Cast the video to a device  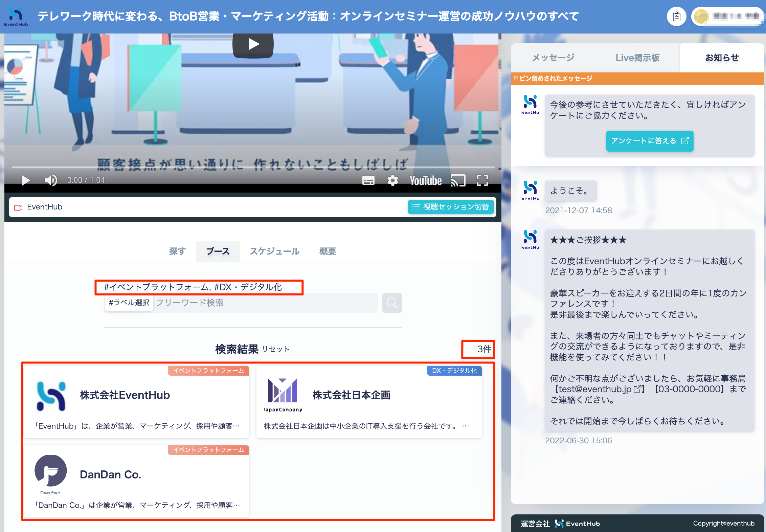[458, 181]
